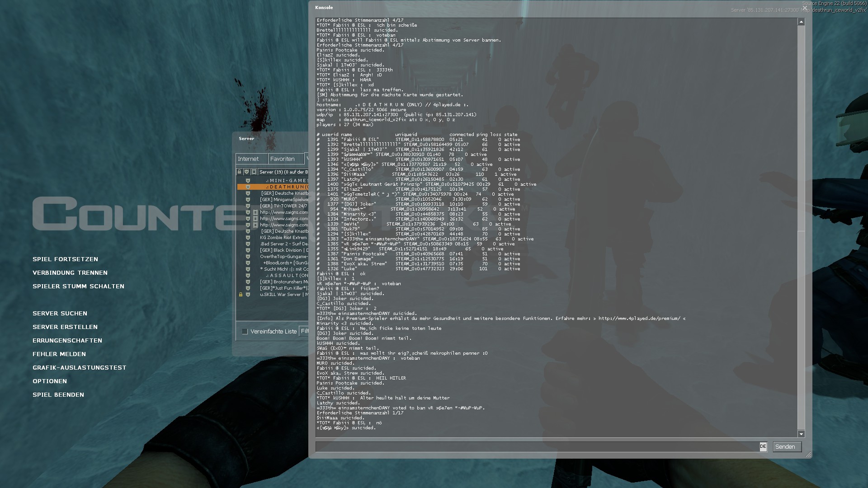Image resolution: width=868 pixels, height=488 pixels.
Task: Click console scrollbar down arrow
Action: [801, 434]
